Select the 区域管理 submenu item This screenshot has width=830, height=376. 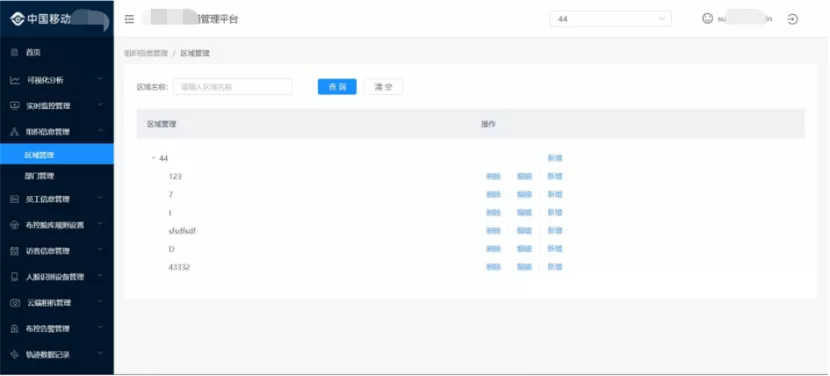[x=57, y=154]
